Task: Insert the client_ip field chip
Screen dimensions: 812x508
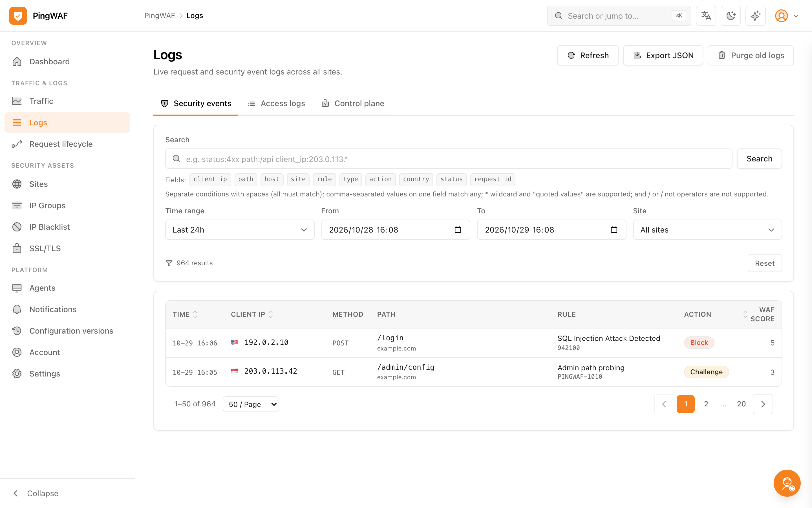Action: click(210, 179)
